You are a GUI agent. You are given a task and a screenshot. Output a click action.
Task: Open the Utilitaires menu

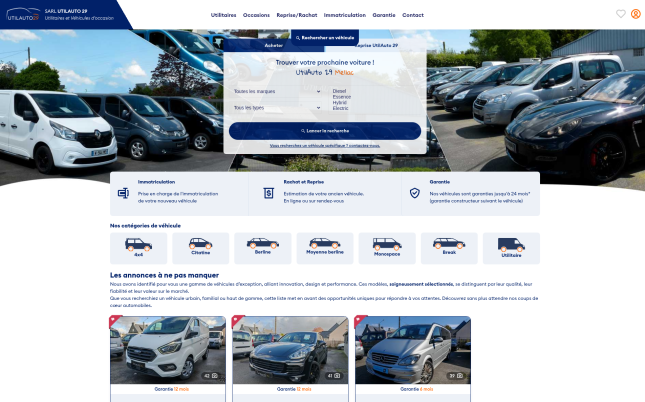coord(223,15)
